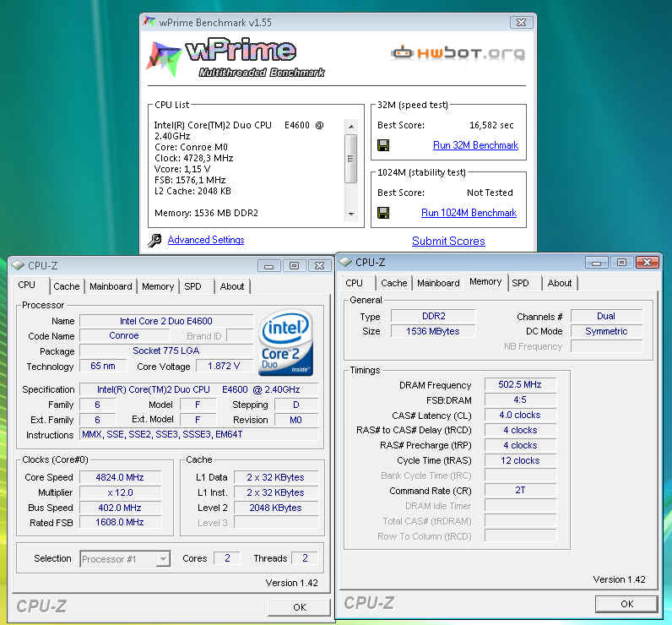Minimize the left CPU-Z window
Viewport: 672px width, 625px height.
click(x=268, y=266)
